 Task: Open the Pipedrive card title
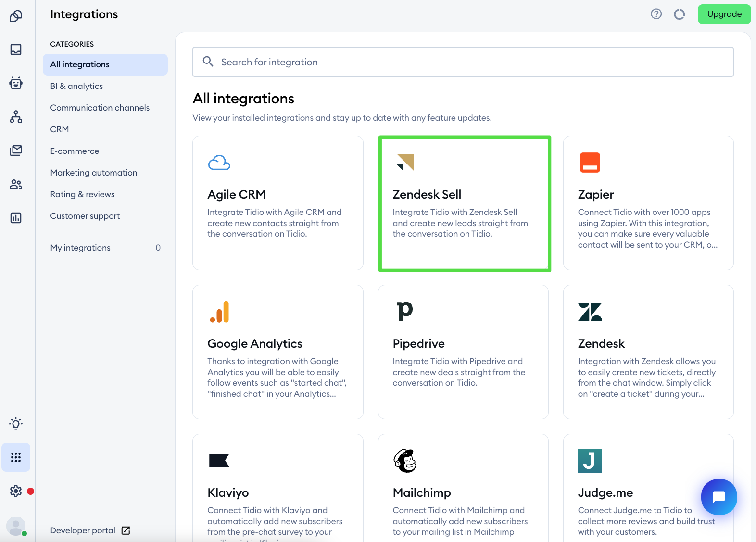(419, 343)
